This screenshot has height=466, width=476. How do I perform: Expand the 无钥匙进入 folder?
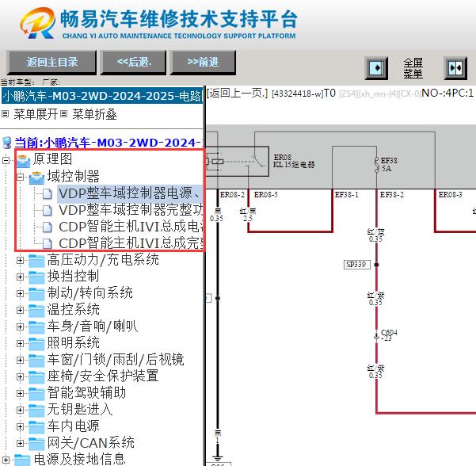20,410
